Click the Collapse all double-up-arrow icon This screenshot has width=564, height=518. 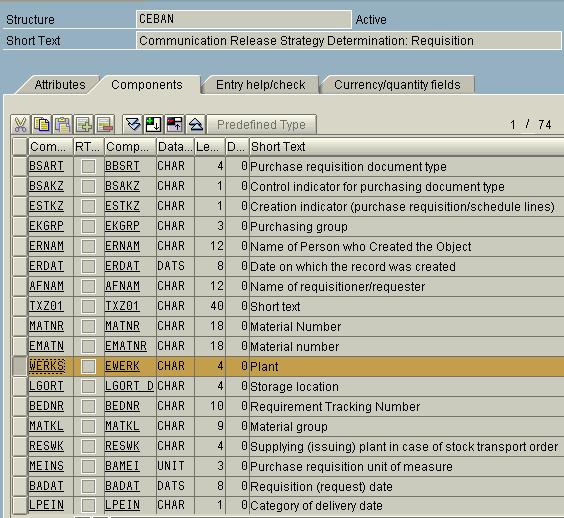196,124
